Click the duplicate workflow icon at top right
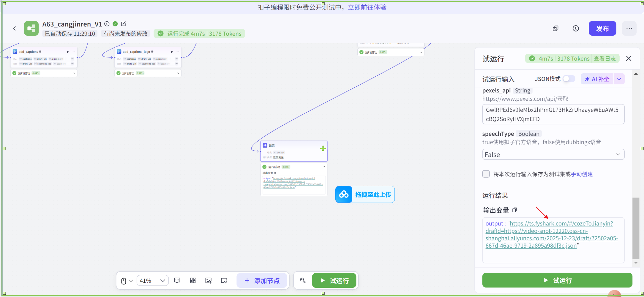Screen dimensions: 644x297 (x=555, y=28)
